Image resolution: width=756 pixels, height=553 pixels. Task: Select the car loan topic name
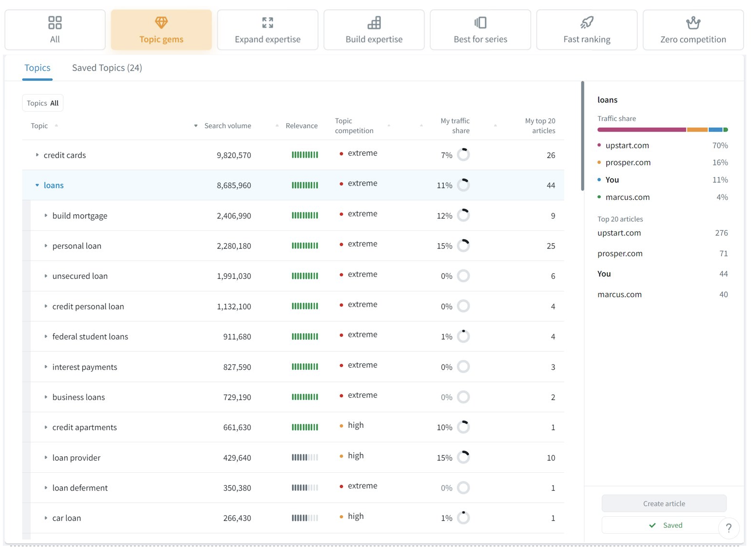click(67, 518)
